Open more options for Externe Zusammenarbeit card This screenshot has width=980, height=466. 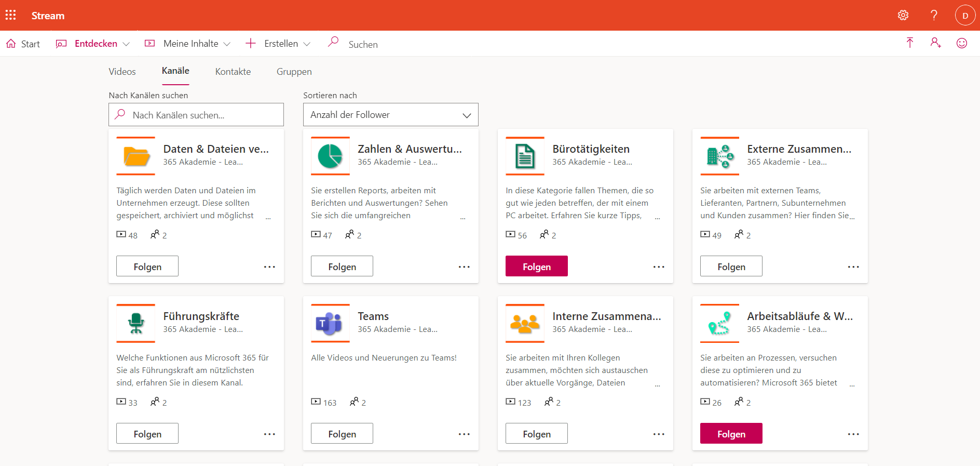pos(853,267)
